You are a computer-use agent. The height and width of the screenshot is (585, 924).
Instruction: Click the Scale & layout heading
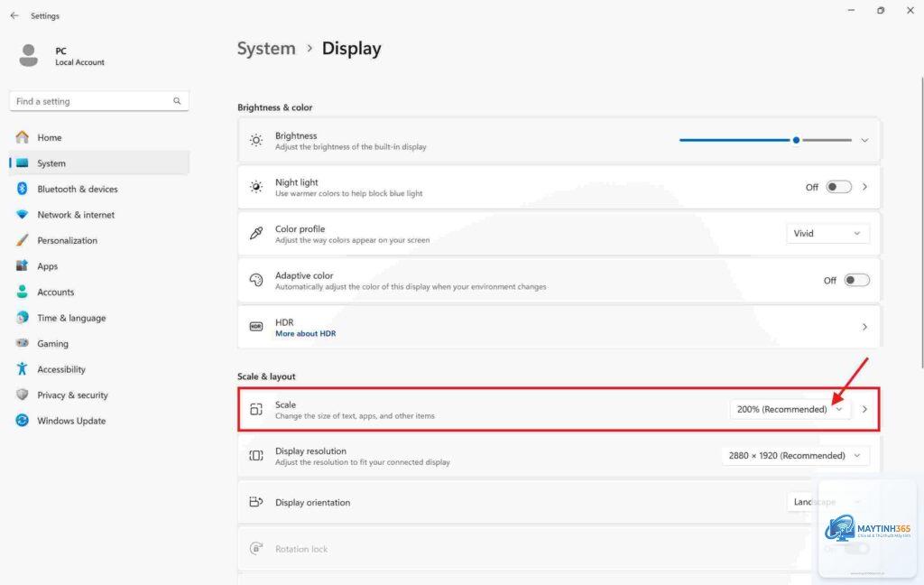point(266,376)
